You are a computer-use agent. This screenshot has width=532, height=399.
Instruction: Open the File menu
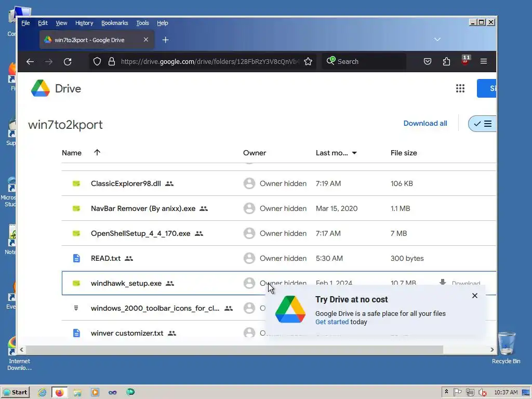coord(25,23)
